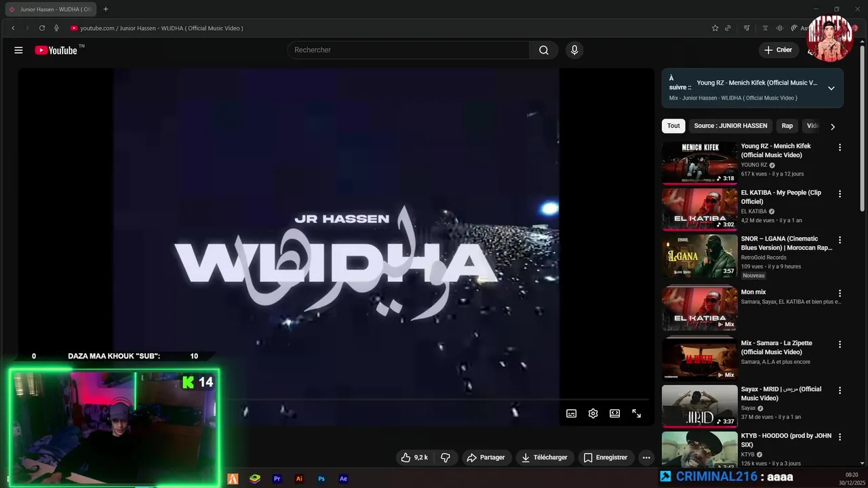Viewport: 868px width, 488px height.
Task: Click the Enregistrer save button
Action: pyautogui.click(x=606, y=457)
